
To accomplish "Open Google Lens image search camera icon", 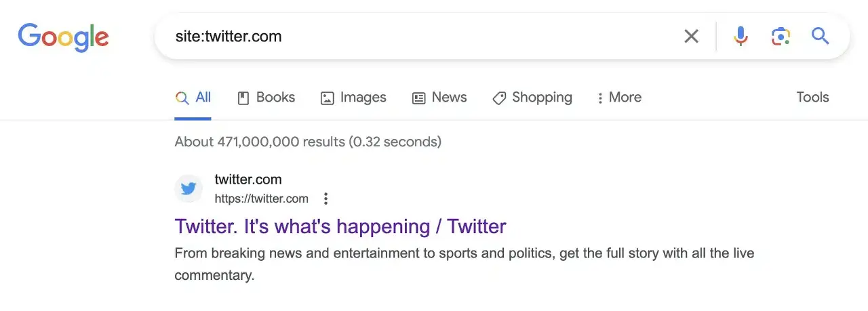I will click(781, 36).
